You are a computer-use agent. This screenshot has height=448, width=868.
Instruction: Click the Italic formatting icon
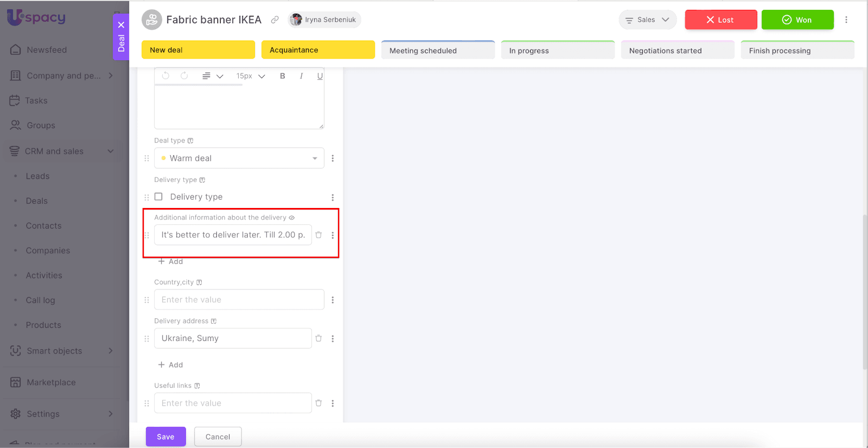point(301,76)
